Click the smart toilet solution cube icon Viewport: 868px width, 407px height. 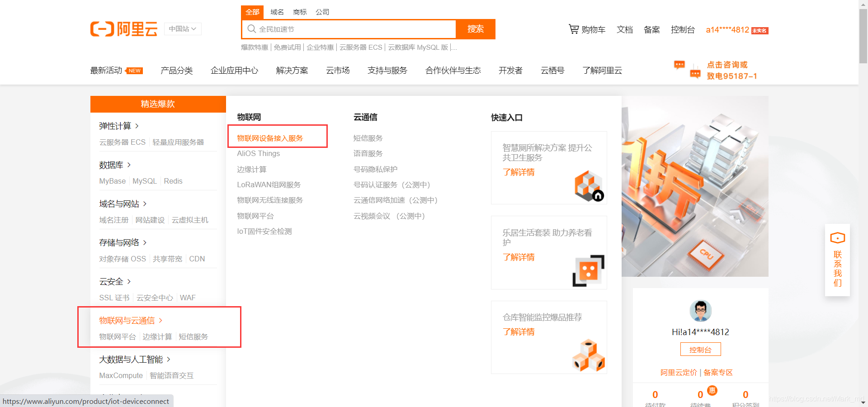pos(589,186)
